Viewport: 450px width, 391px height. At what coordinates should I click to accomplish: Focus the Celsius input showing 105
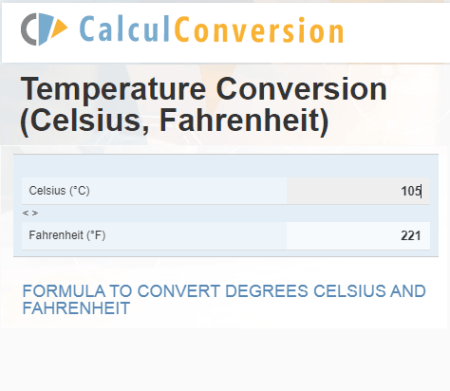click(358, 191)
